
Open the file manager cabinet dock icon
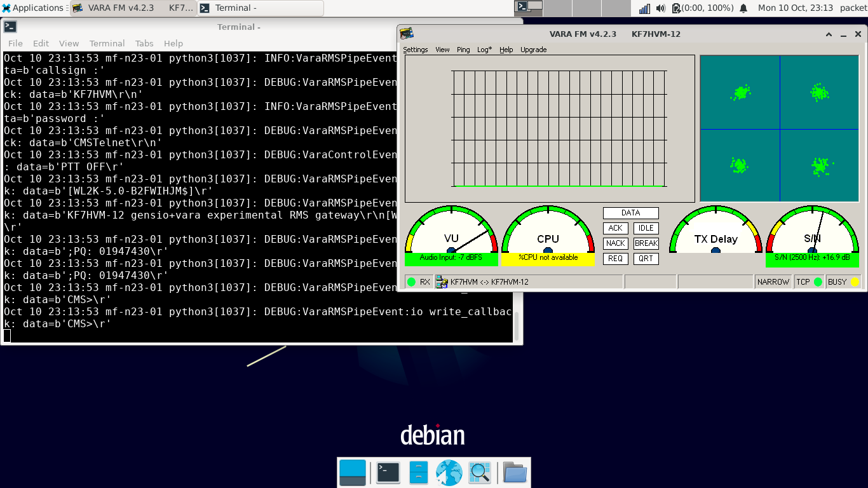click(x=418, y=472)
